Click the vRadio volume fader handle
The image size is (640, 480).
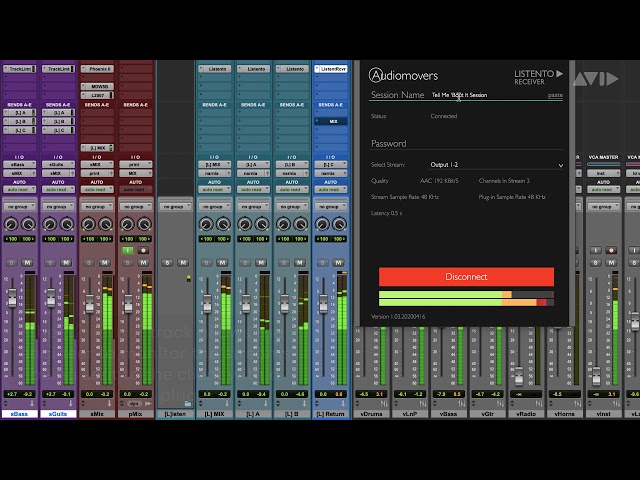(x=518, y=377)
